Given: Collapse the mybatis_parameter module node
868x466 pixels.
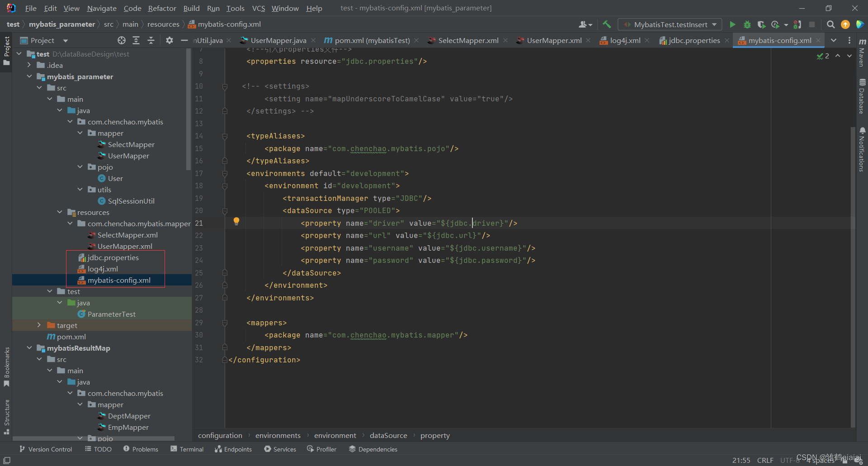Looking at the screenshot, I should [29, 76].
